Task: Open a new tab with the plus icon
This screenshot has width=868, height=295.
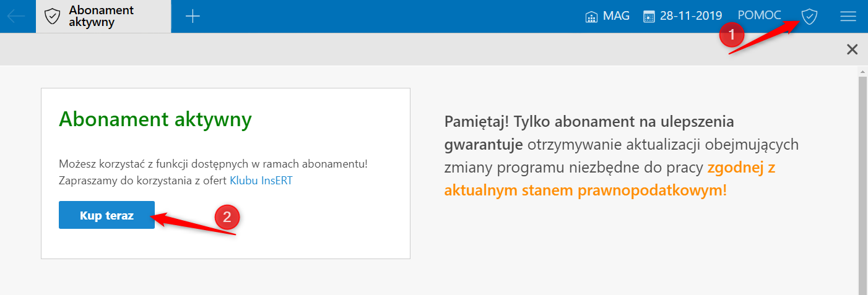Action: tap(193, 17)
